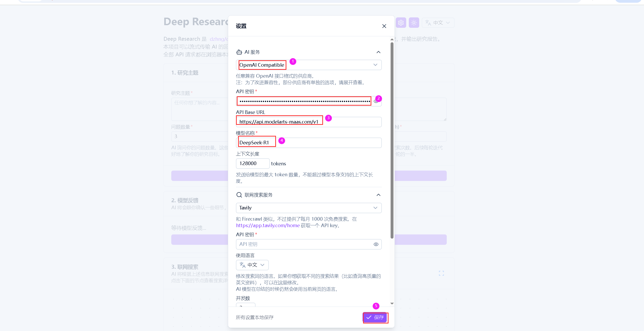Show the AI service API key with the eye icon
The height and width of the screenshot is (331, 644).
pyautogui.click(x=376, y=102)
